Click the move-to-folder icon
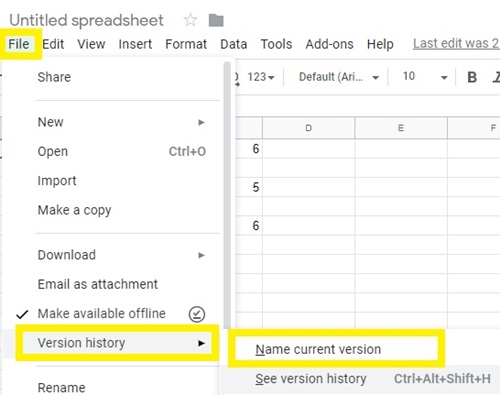Viewport: 500px width, 395px height. point(216,20)
